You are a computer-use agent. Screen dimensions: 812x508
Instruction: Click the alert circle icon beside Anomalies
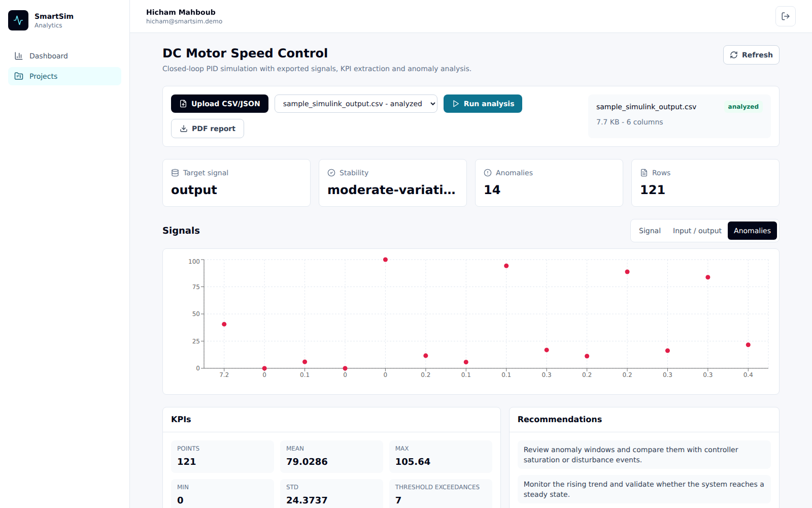tap(488, 173)
